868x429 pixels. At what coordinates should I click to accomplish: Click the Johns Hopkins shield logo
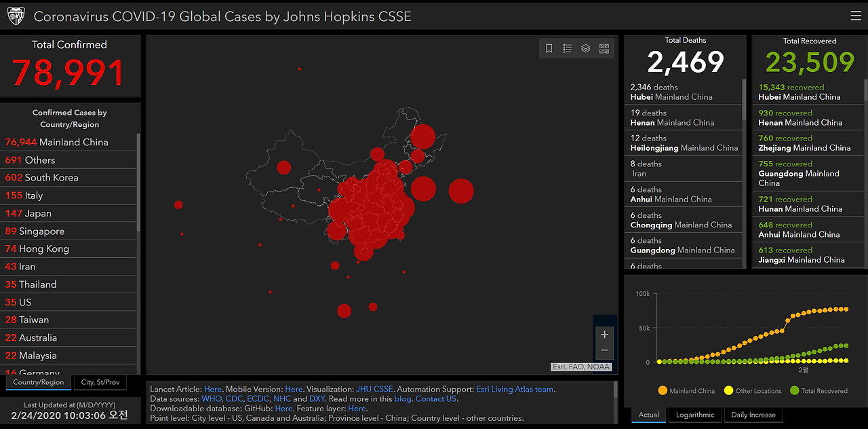[16, 16]
